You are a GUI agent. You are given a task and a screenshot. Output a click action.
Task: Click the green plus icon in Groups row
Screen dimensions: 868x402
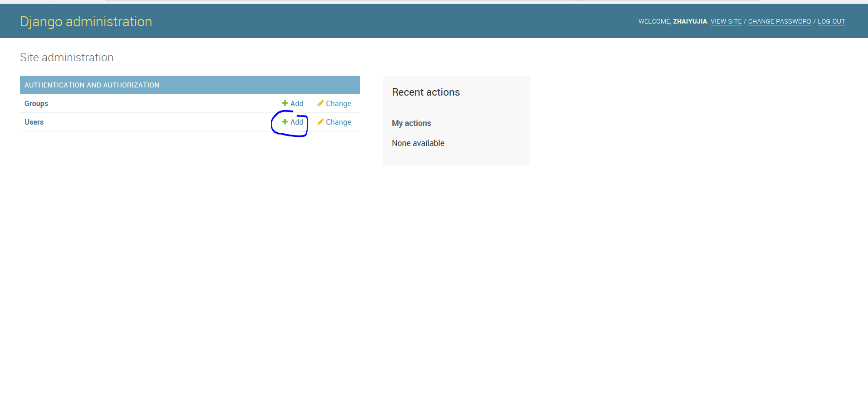[x=285, y=103]
